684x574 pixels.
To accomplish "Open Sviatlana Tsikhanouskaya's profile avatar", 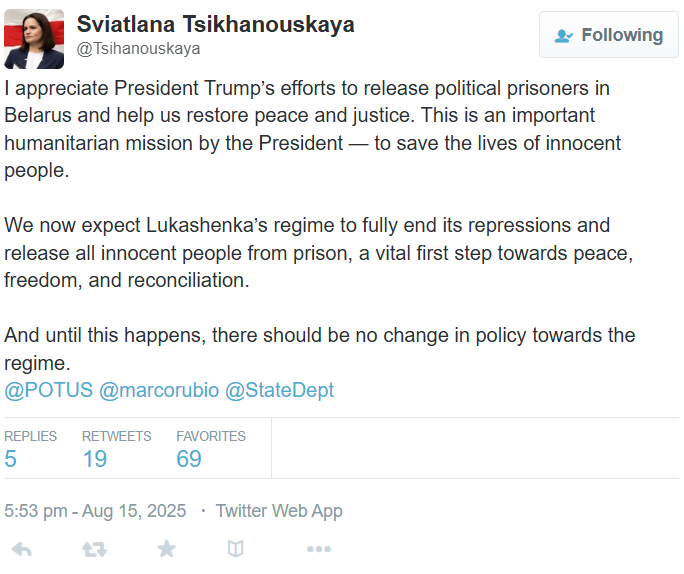I will point(34,39).
